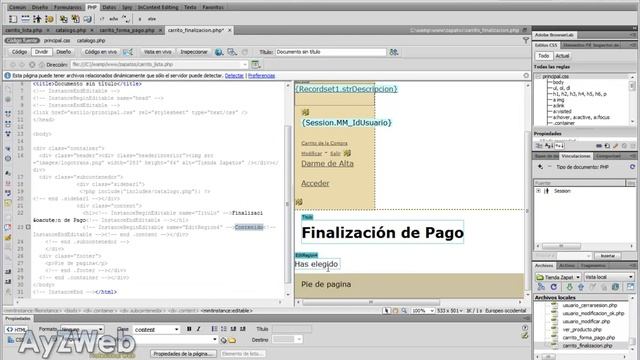Switch to Diseño view
The image size is (640, 360).
point(64,52)
